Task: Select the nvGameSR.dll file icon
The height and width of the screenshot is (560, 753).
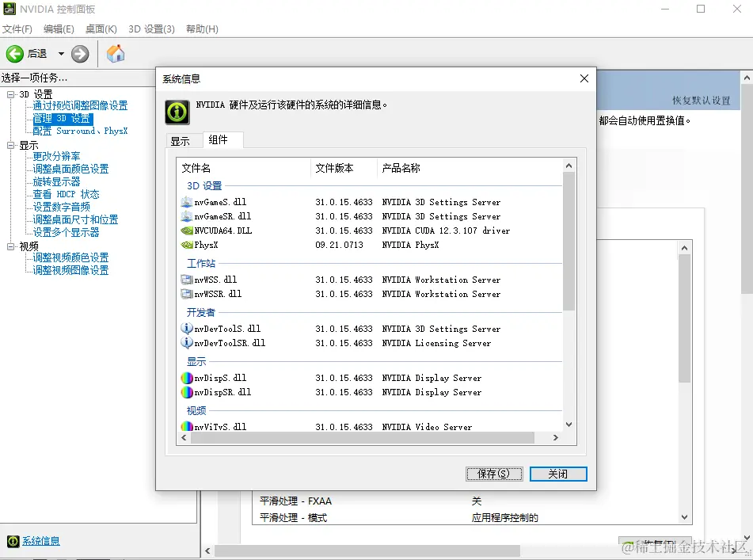Action: [x=186, y=216]
